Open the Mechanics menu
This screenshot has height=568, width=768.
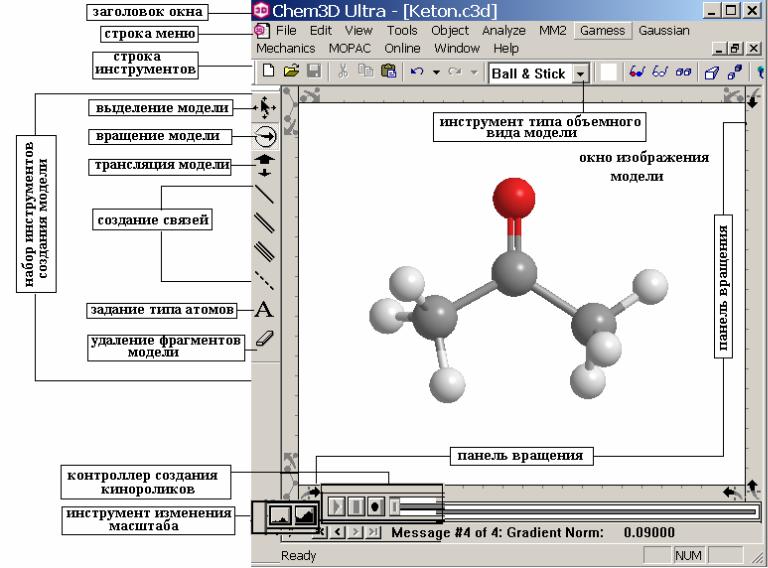286,48
